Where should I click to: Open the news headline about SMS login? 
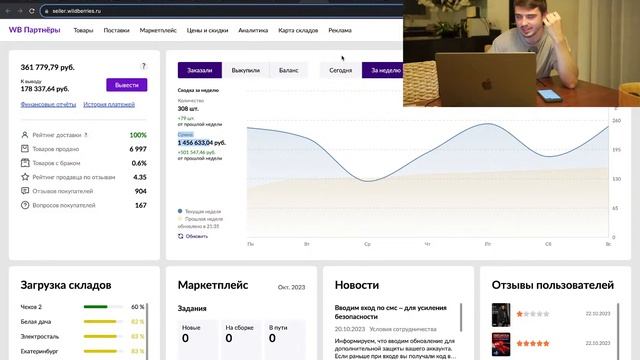391,312
